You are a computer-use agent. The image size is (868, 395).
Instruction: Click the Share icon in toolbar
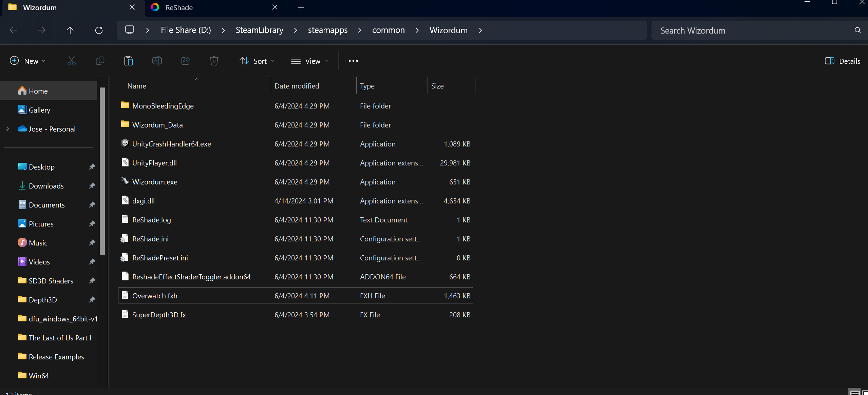[x=185, y=61]
